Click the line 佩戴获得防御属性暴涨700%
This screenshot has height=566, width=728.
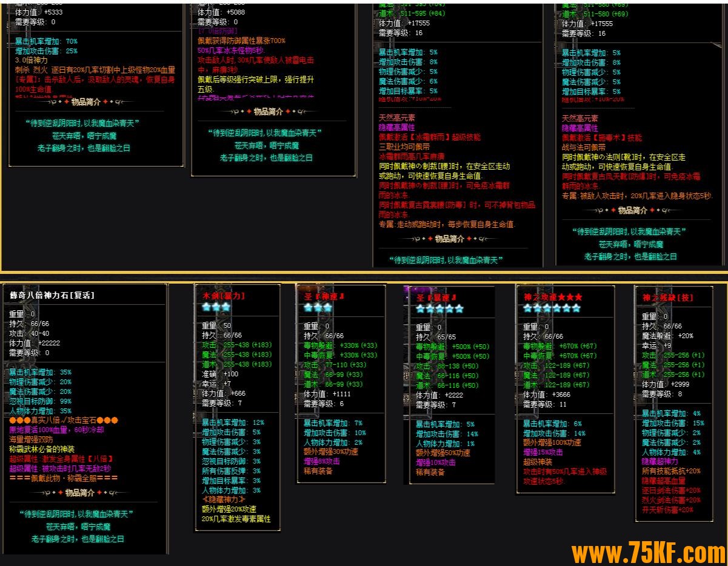[241, 41]
